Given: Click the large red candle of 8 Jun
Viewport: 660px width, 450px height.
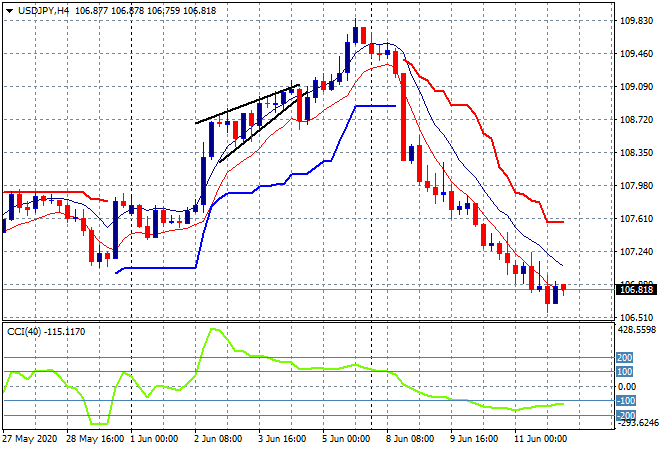Looking at the screenshot, I should pos(403,117).
